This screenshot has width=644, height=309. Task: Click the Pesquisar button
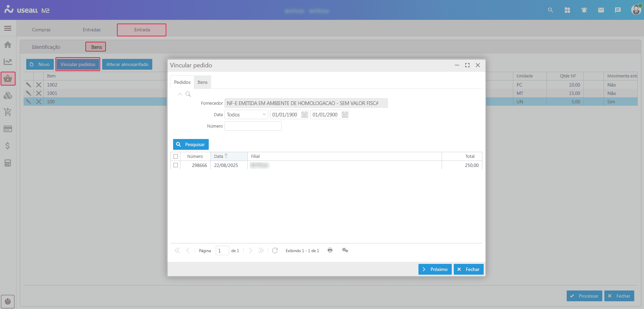pyautogui.click(x=191, y=144)
